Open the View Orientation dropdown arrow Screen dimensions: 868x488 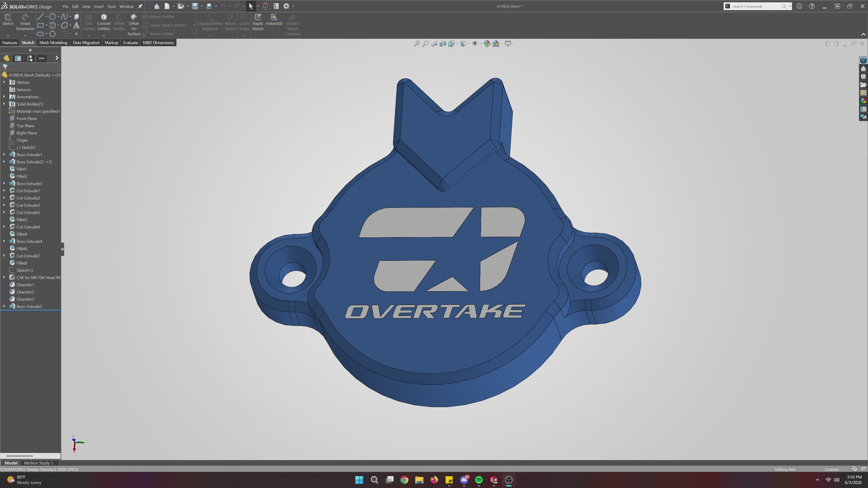click(457, 43)
